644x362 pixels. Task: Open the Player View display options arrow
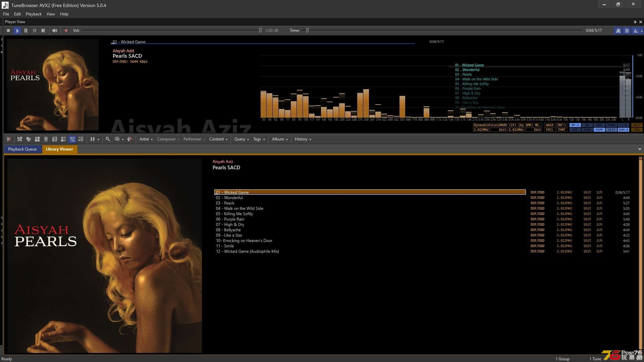[642, 31]
